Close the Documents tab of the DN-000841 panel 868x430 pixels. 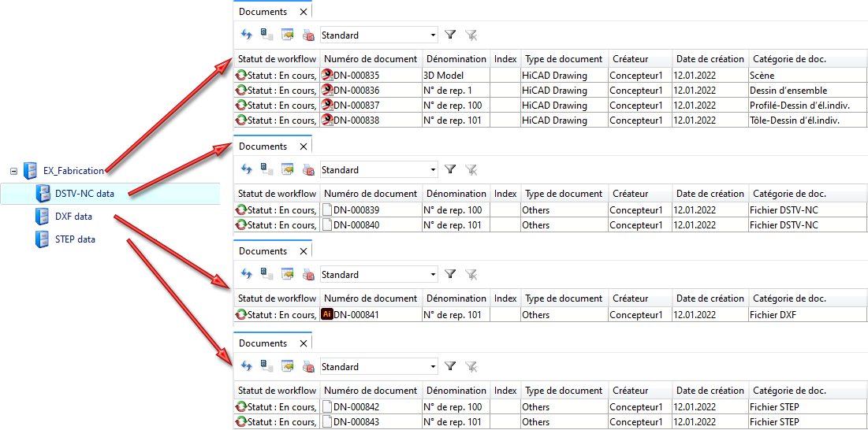(x=303, y=251)
